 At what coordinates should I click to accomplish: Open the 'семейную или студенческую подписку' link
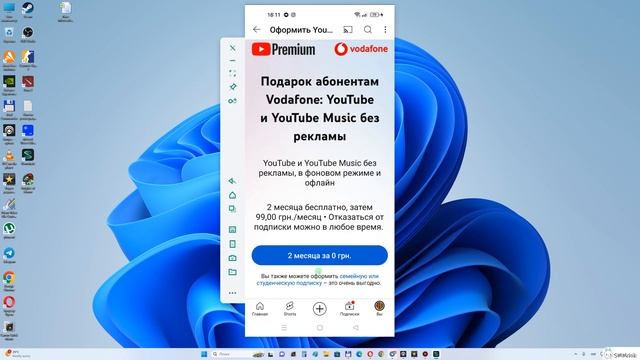tap(318, 279)
